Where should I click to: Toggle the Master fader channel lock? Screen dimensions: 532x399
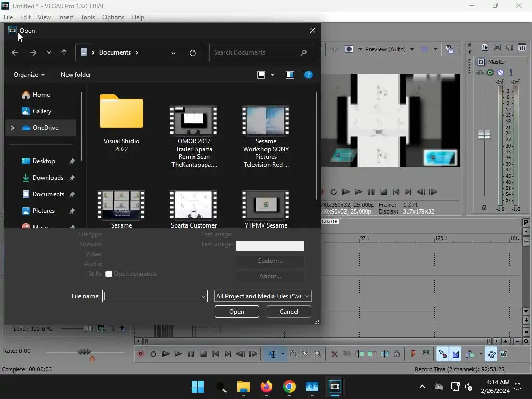484,207
